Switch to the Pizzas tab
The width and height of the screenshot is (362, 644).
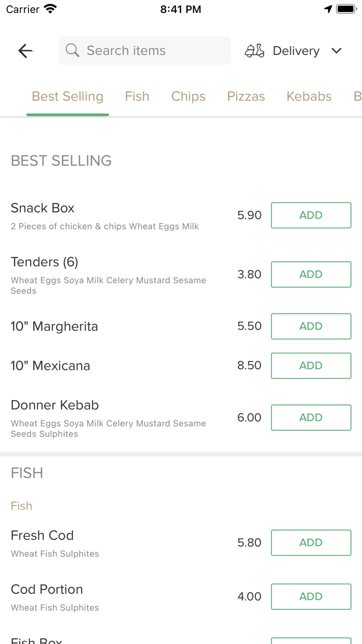pyautogui.click(x=246, y=96)
